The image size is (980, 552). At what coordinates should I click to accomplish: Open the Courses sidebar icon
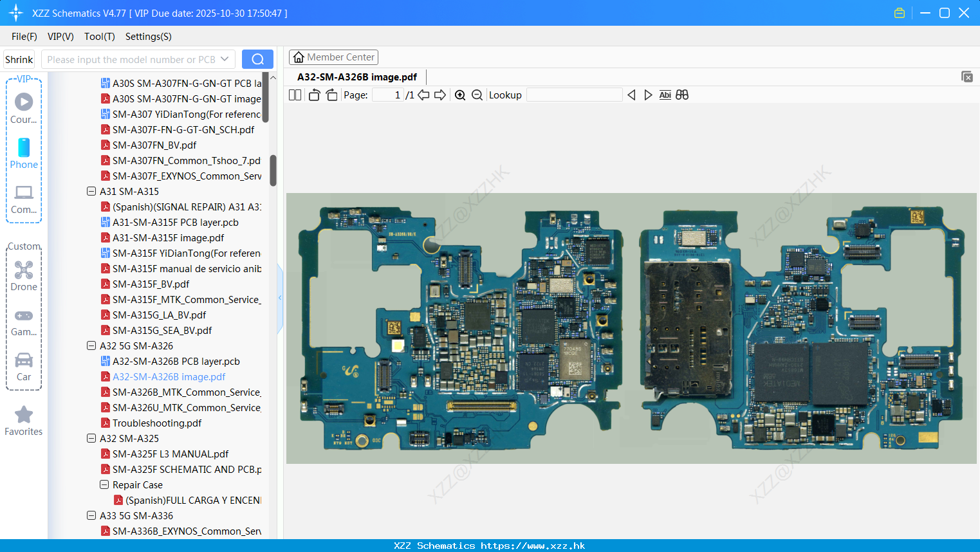pyautogui.click(x=24, y=109)
